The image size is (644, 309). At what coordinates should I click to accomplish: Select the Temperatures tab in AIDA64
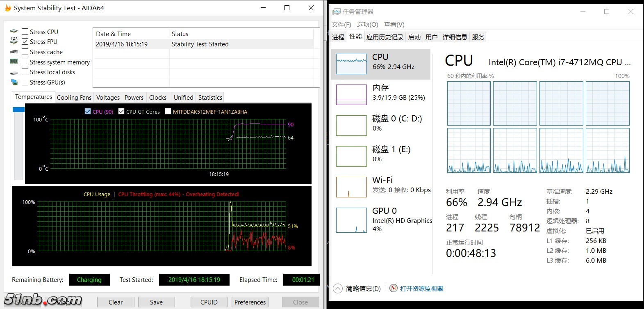34,97
